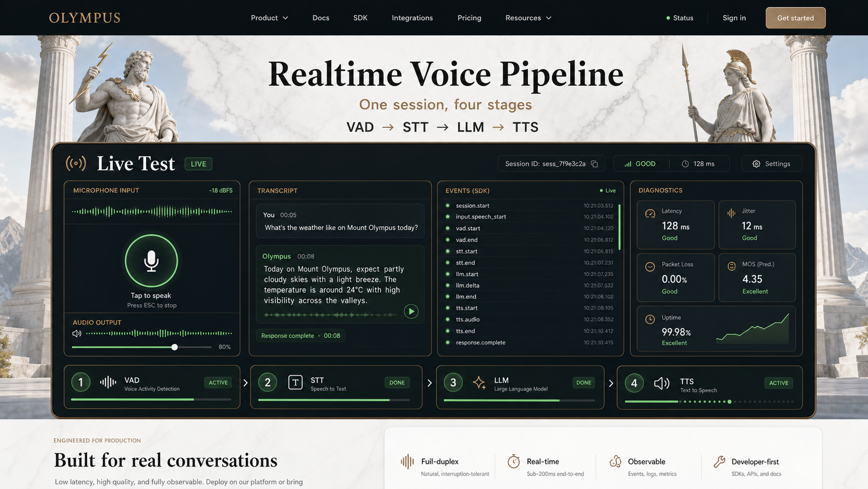The image size is (868, 489).
Task: Expand the Resources dropdown menu
Action: coord(528,18)
